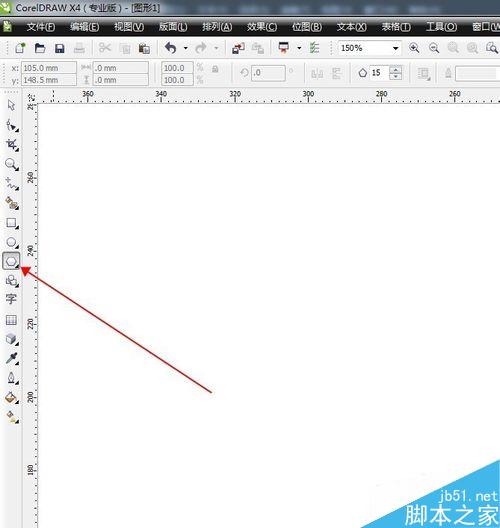Click the Paste clipboard icon
The width and height of the screenshot is (500, 528).
[144, 48]
